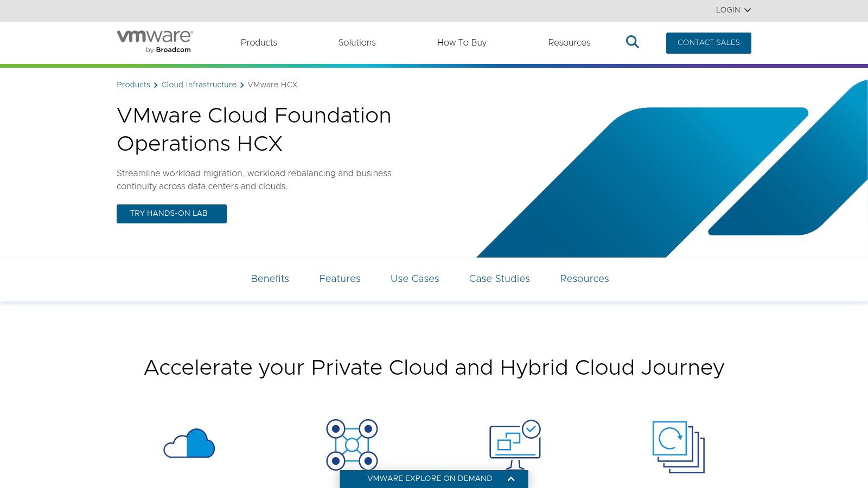
Task: Follow the Cloud Infrastructure breadcrumb link
Action: (x=199, y=85)
